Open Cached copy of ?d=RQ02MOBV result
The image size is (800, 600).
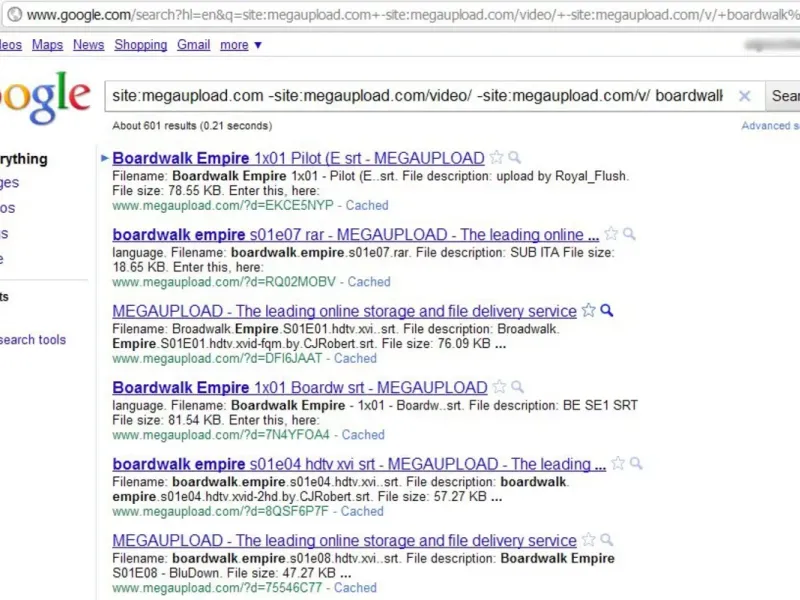(369, 282)
